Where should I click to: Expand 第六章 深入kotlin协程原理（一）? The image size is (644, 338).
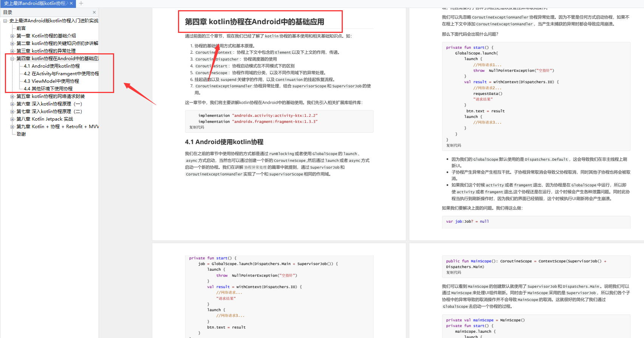coord(12,104)
